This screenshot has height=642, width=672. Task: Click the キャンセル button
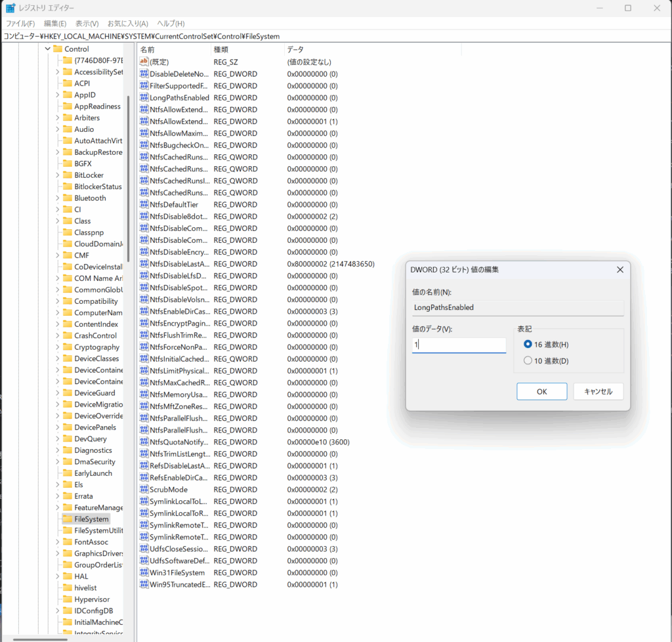coord(598,391)
